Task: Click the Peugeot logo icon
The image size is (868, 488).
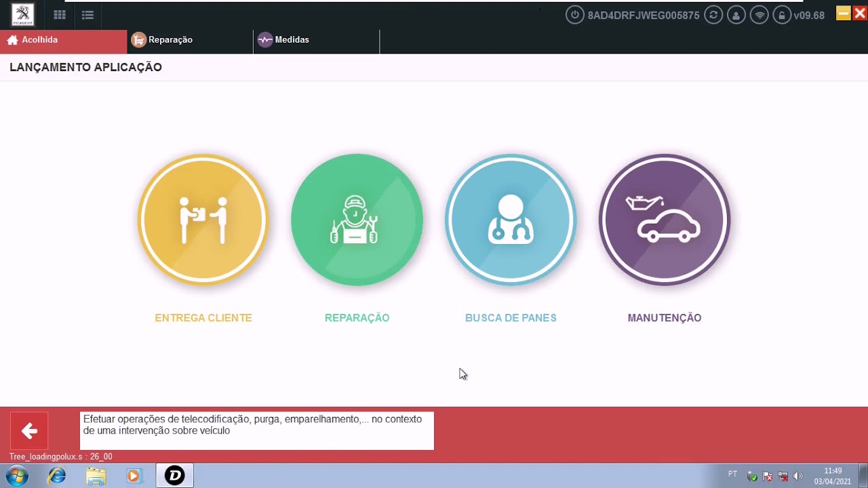Action: coord(22,14)
